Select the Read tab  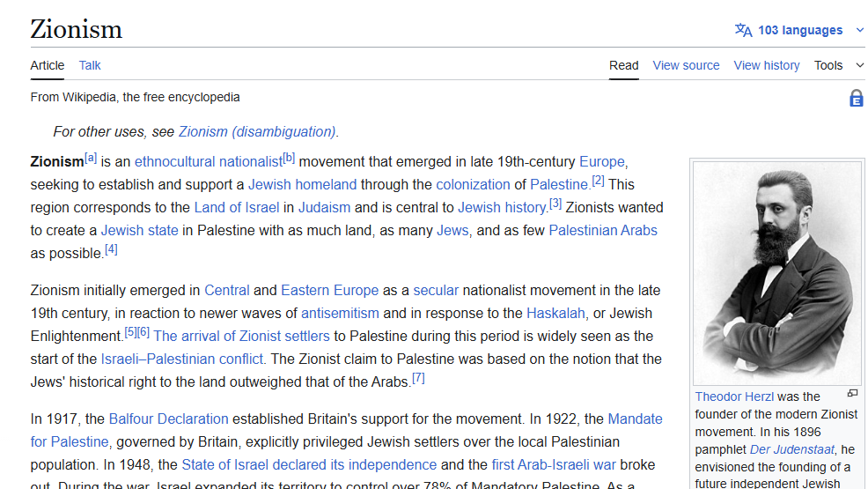click(x=624, y=65)
